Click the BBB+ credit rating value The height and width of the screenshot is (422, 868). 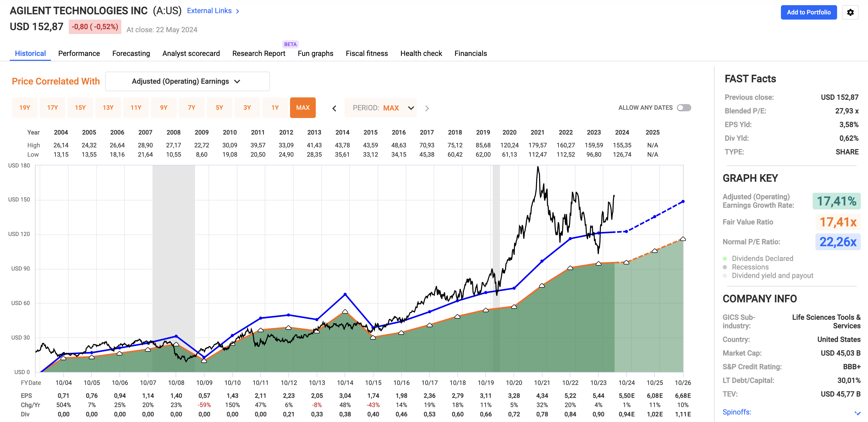coord(852,367)
